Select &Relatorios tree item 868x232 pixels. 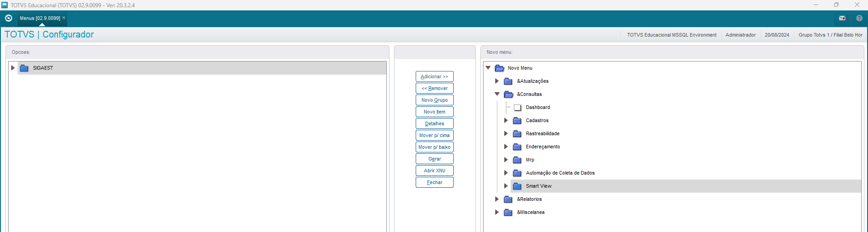529,199
